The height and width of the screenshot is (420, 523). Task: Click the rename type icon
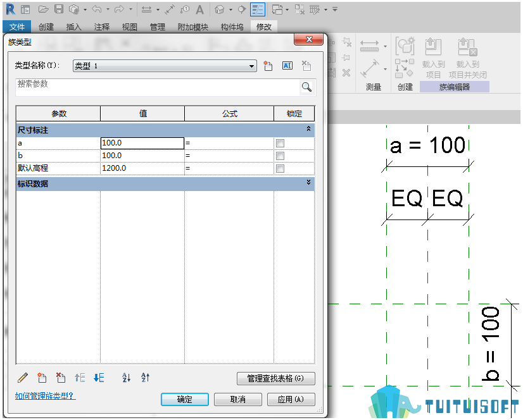pyautogui.click(x=287, y=66)
